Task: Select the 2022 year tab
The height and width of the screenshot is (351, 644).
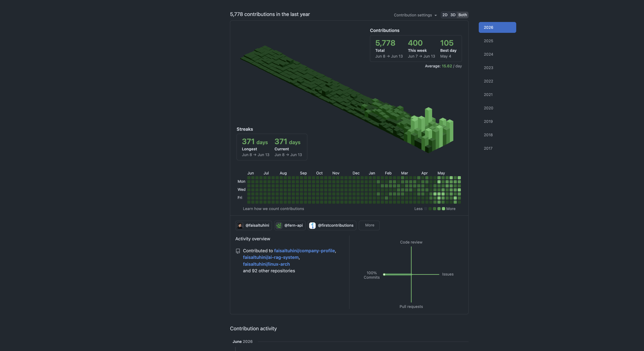Action: pos(497,81)
